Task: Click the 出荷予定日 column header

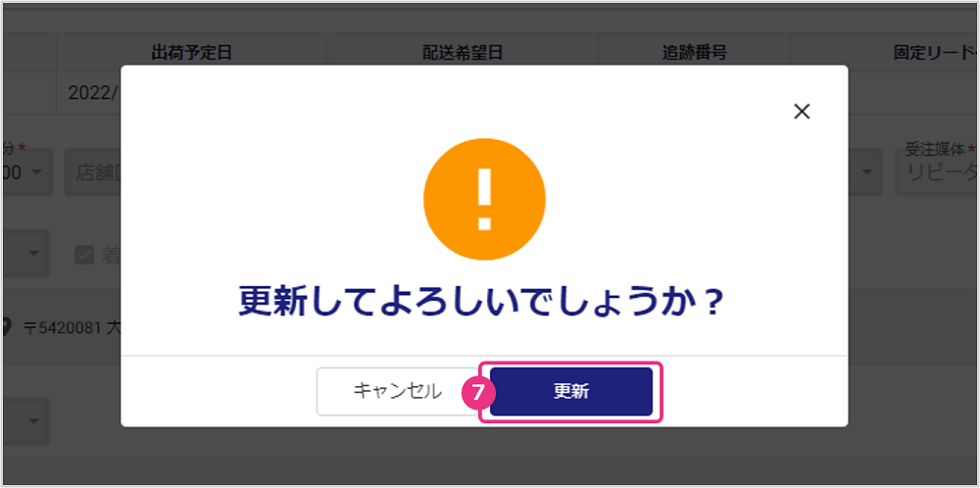Action: 192,53
